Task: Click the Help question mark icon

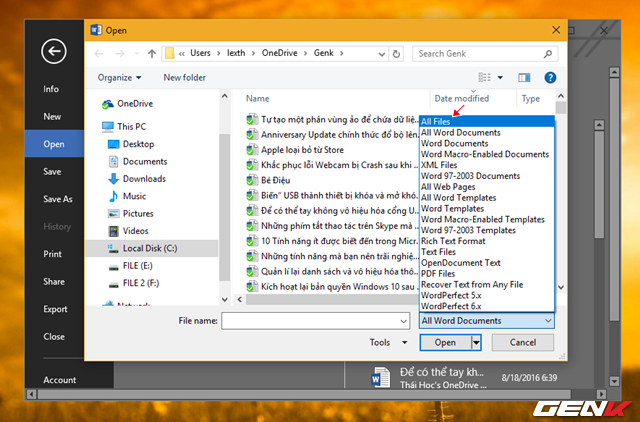Action: pos(549,77)
